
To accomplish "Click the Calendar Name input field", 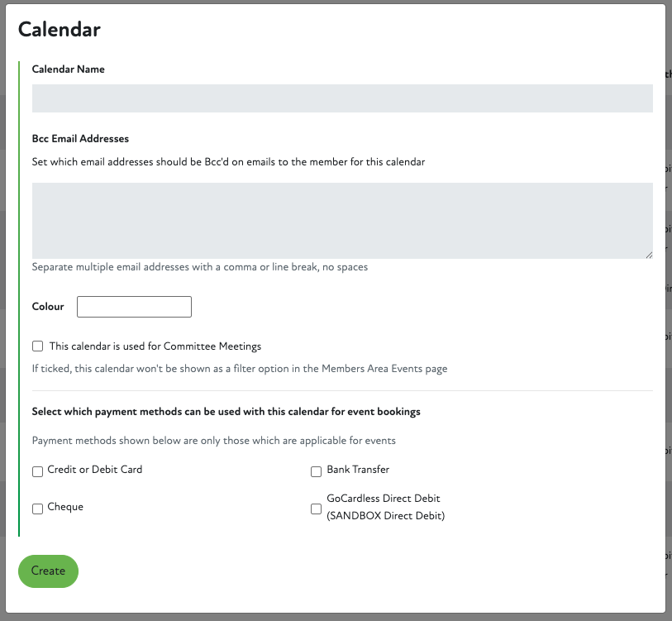I will (342, 98).
